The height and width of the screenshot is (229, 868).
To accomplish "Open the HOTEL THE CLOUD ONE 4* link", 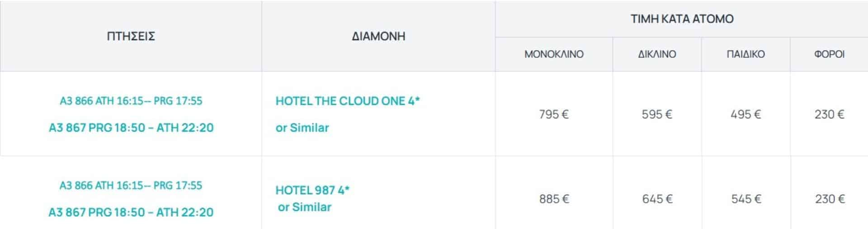I will (x=348, y=101).
